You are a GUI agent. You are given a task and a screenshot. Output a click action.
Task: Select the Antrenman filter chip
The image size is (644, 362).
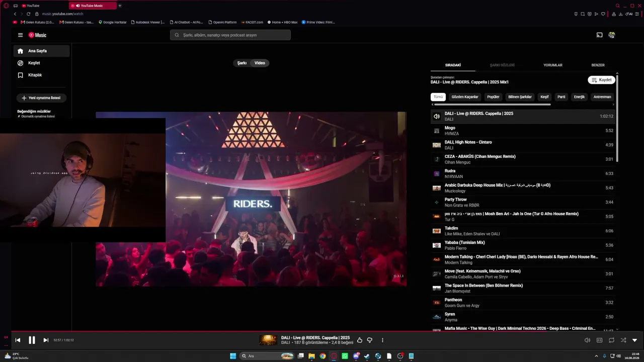tap(602, 97)
